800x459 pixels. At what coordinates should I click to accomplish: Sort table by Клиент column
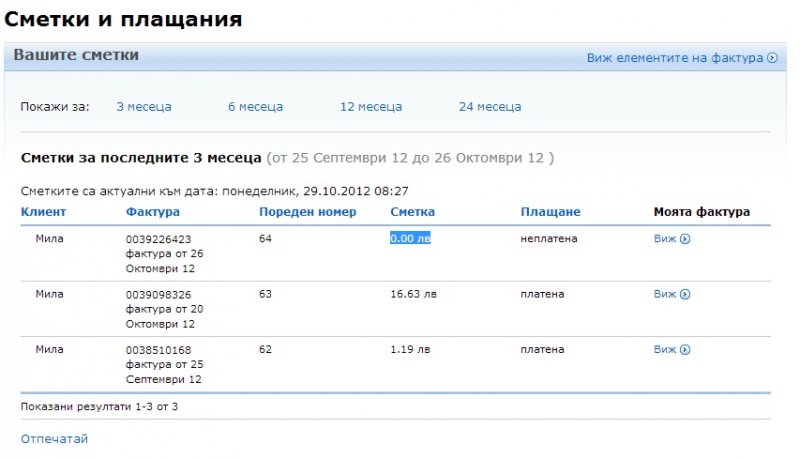43,212
